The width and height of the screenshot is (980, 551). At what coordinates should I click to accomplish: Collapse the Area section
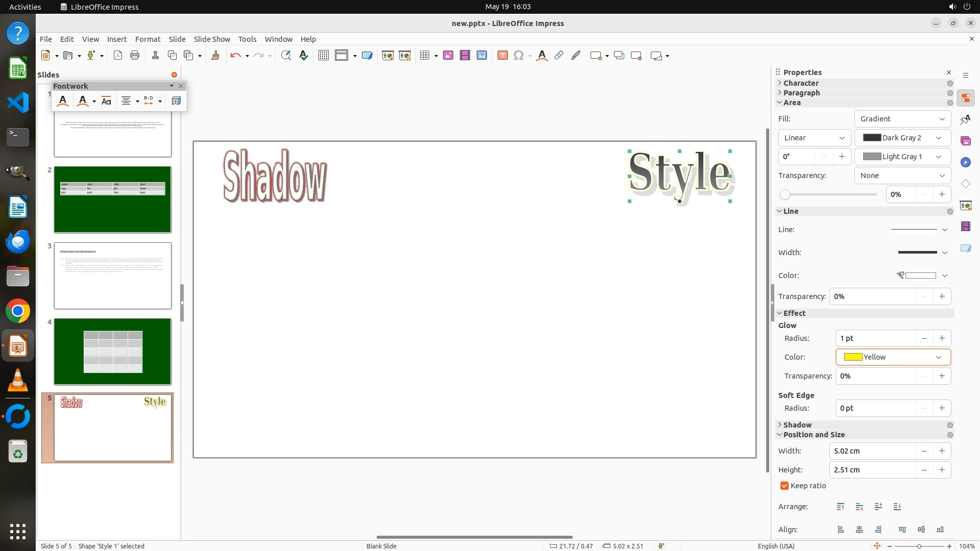click(792, 103)
